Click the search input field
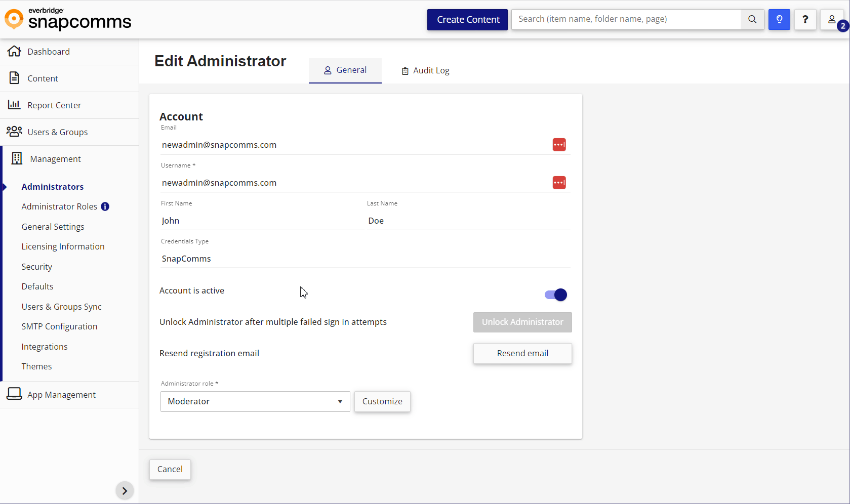This screenshot has width=850, height=504. [x=626, y=19]
